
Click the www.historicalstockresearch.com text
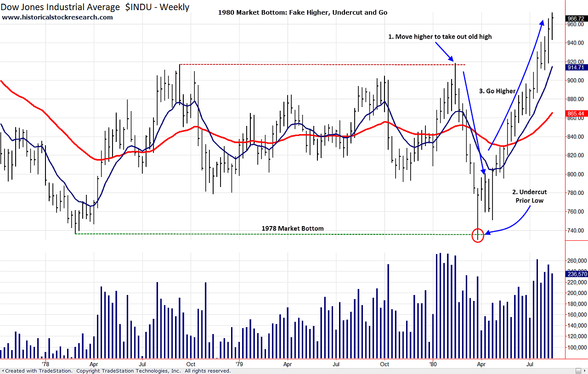pyautogui.click(x=57, y=17)
